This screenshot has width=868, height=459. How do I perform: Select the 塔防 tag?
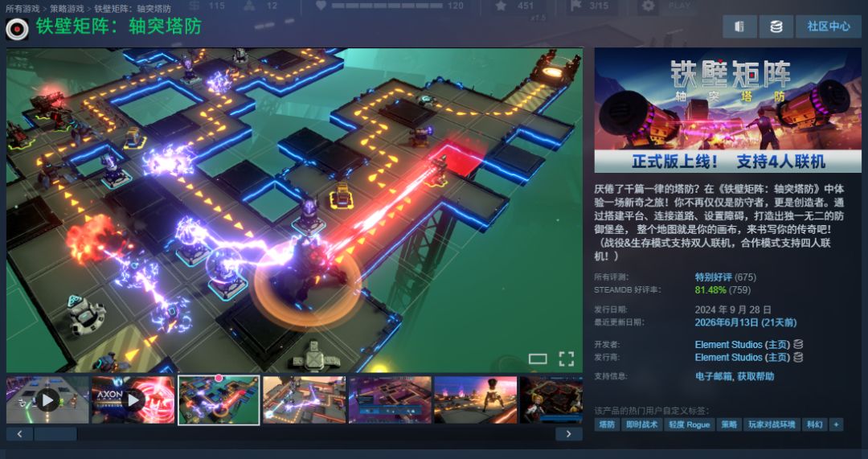tap(607, 424)
